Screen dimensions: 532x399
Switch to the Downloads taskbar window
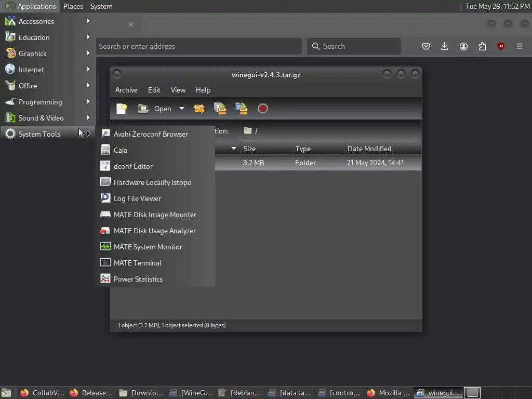pos(141,393)
